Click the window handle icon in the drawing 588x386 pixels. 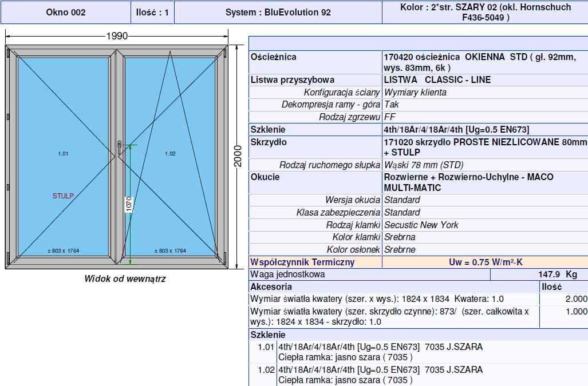(118, 148)
